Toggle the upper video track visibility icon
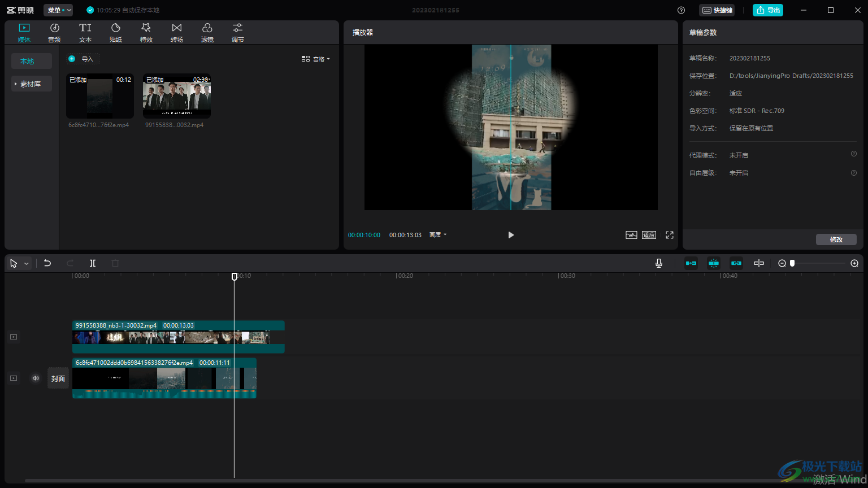This screenshot has width=868, height=488. click(x=14, y=337)
